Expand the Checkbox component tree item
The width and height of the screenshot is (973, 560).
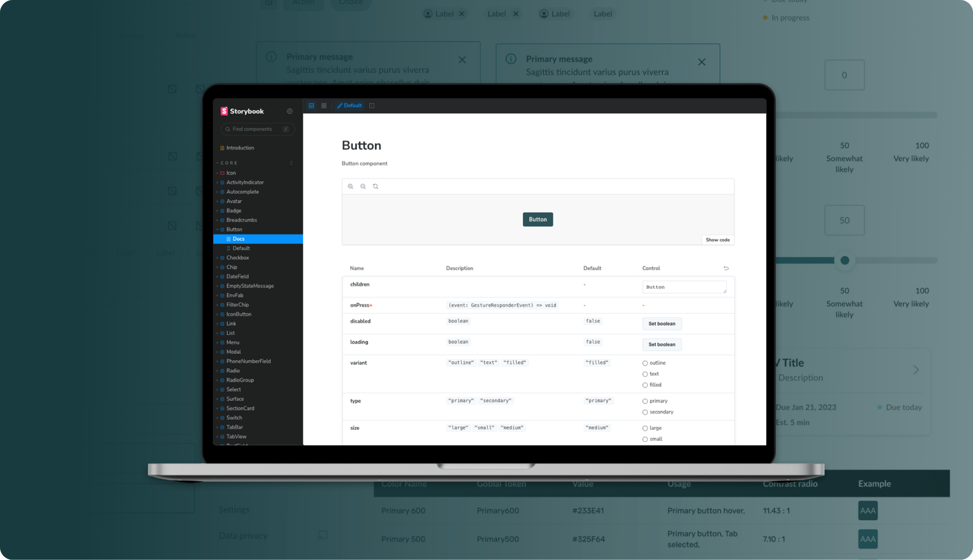click(x=218, y=258)
